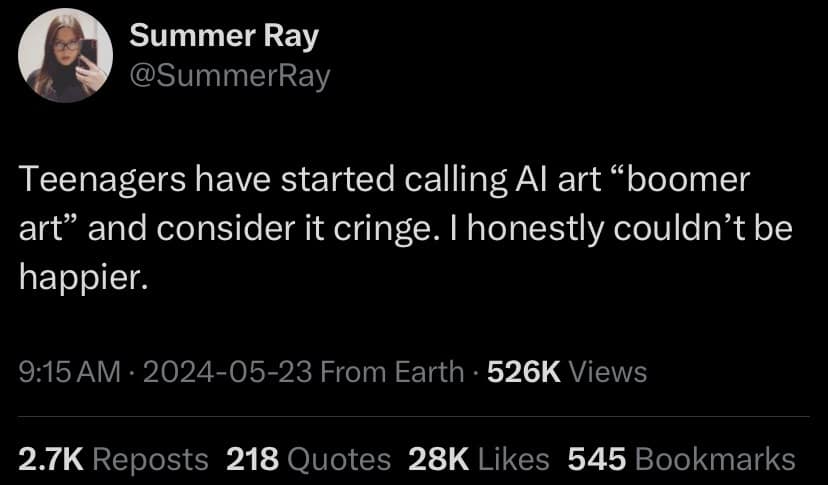Viewport: 828px width, 485px height.
Task: Click the 218 quotes count
Action: click(x=252, y=459)
